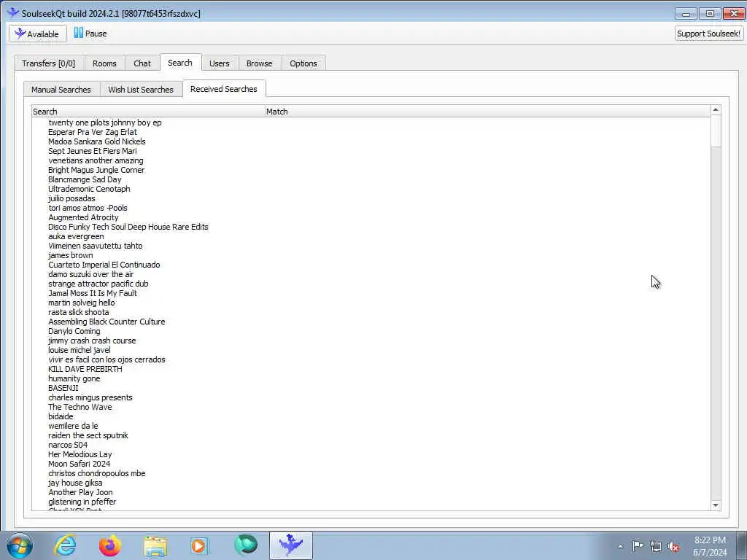Switch to the Rooms tab

(104, 63)
